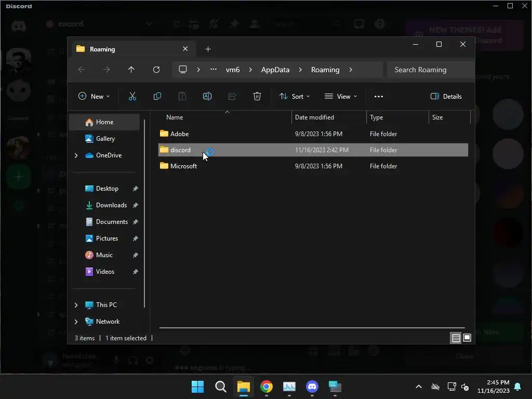This screenshot has height=399, width=532.
Task: Expand chevron after vm6 in breadcrumb
Action: 250,70
